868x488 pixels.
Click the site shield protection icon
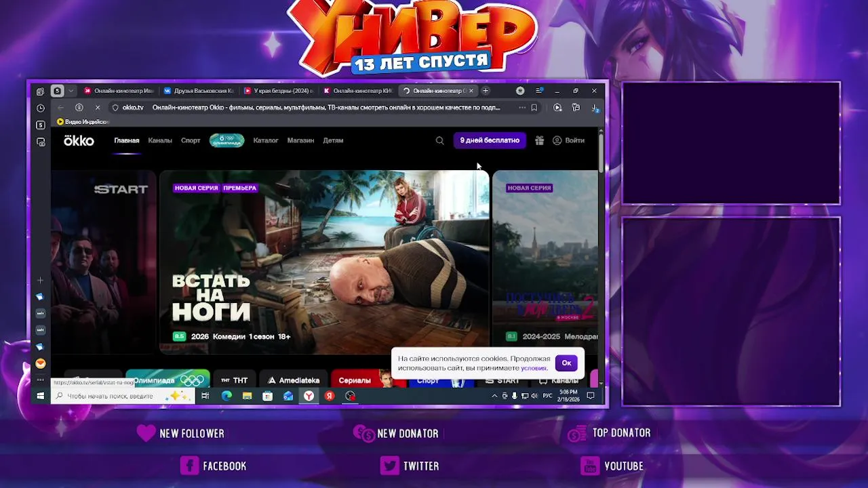click(x=115, y=107)
